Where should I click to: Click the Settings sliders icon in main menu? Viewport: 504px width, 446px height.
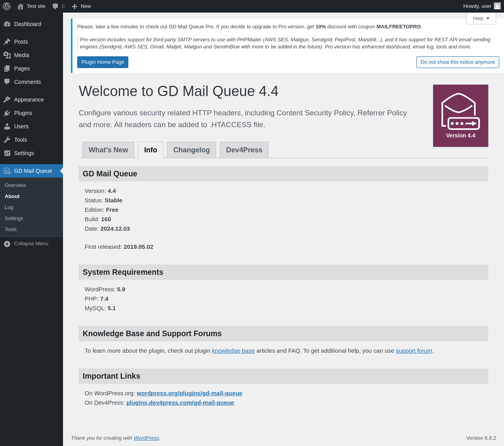pyautogui.click(x=7, y=153)
